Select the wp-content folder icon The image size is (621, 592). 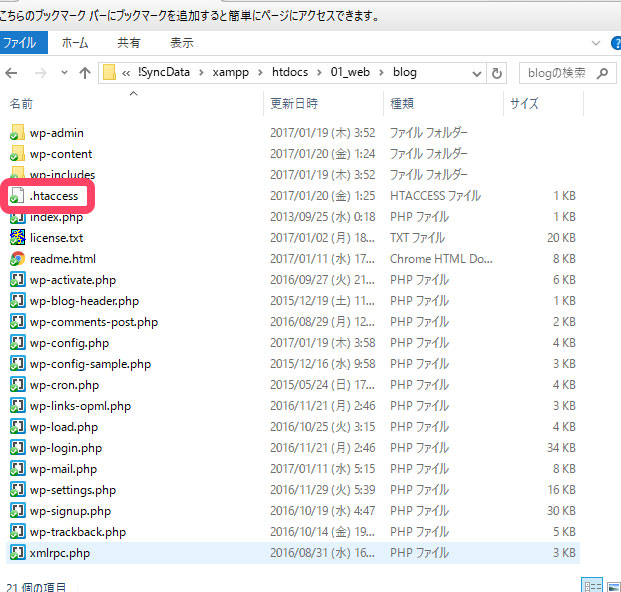tap(17, 154)
